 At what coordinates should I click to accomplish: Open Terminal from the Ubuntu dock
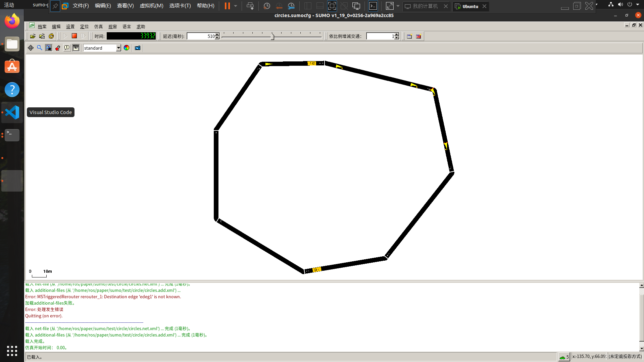click(x=12, y=135)
